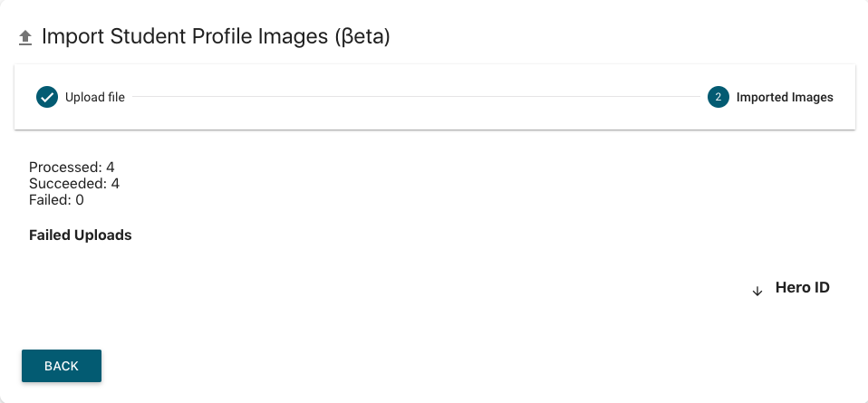Click the upload icon beside the page title

(x=25, y=38)
